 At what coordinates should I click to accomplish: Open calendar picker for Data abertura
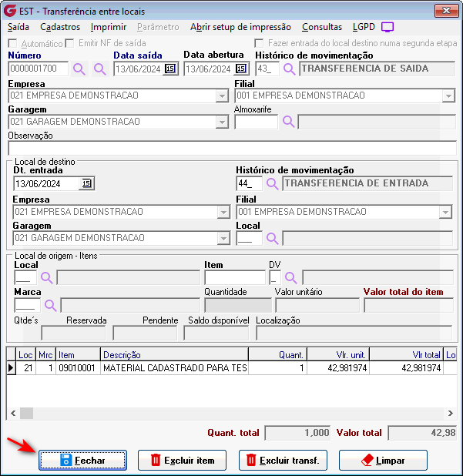click(241, 69)
